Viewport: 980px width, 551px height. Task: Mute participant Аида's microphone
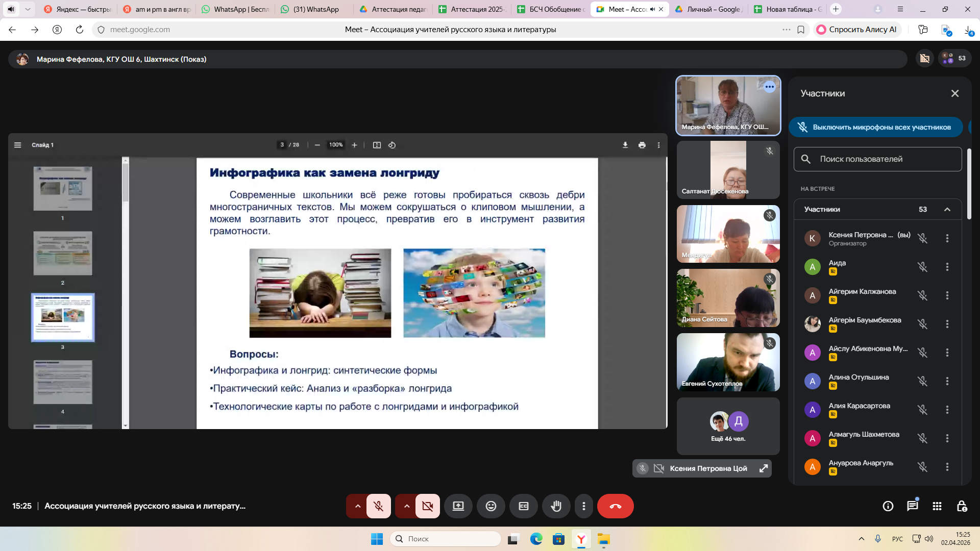click(x=922, y=267)
